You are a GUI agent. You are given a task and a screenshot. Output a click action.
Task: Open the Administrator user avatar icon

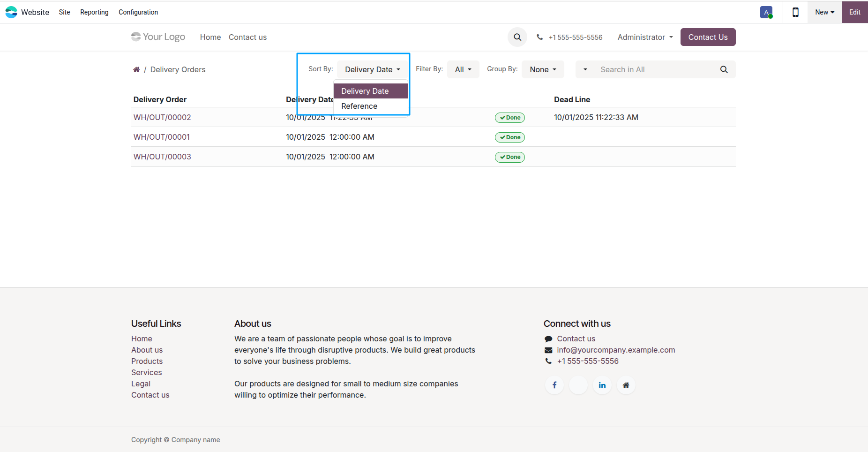[766, 12]
